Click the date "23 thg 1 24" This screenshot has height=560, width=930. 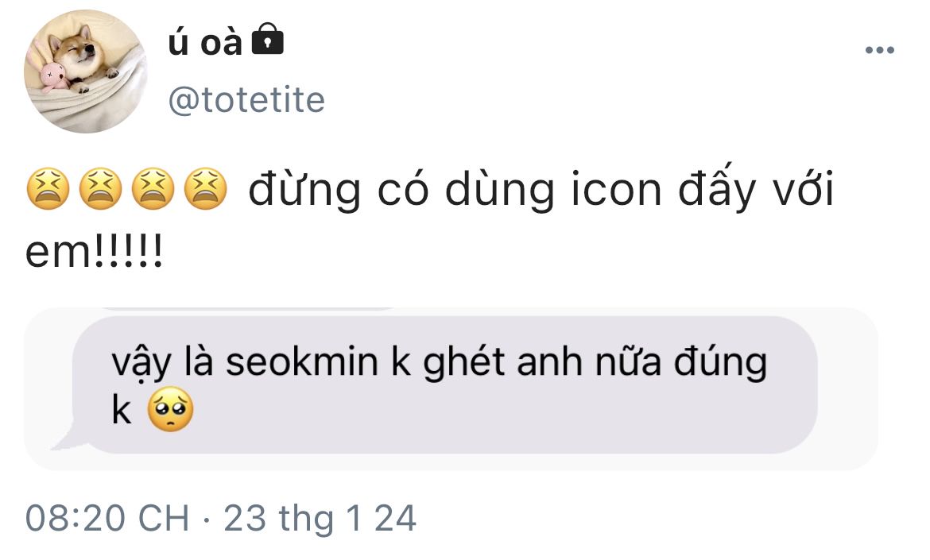coord(320,519)
